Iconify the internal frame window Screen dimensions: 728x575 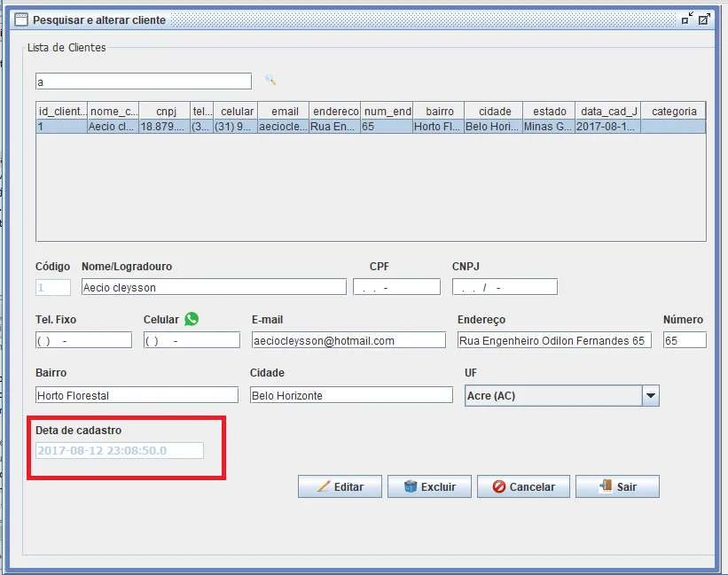687,19
